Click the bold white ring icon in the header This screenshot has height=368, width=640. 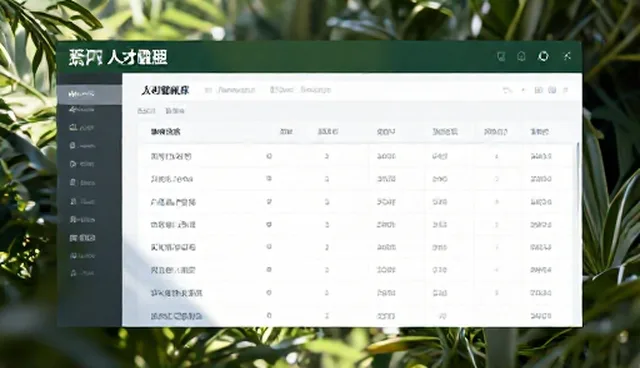[x=543, y=56]
